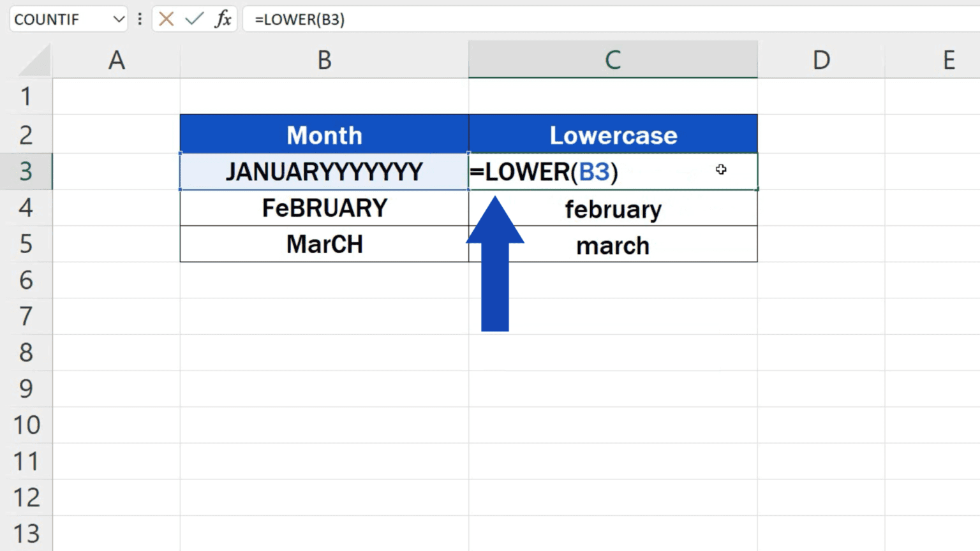Click the vertical ellipsis beside the Name Box
The width and height of the screenshot is (980, 551).
point(140,19)
